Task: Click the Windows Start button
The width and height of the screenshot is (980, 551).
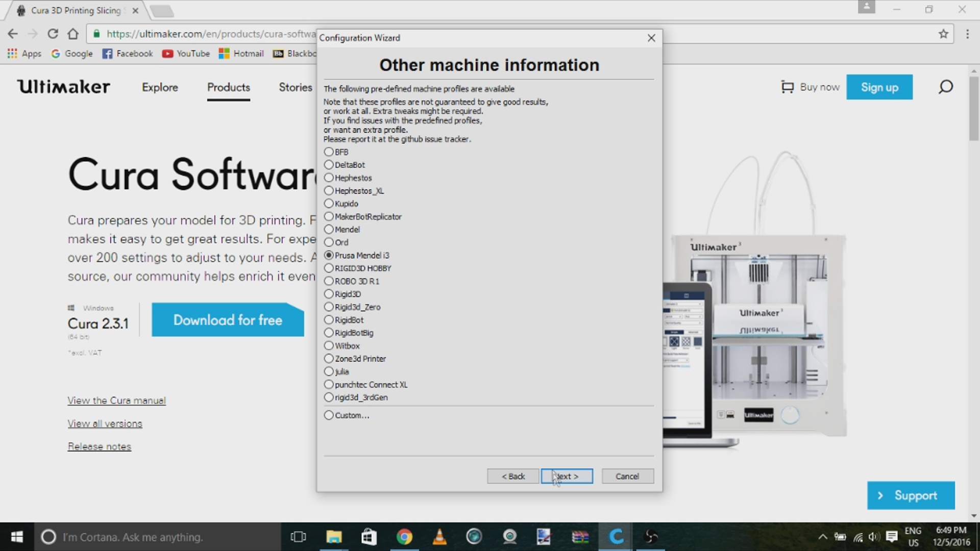Action: (x=17, y=537)
